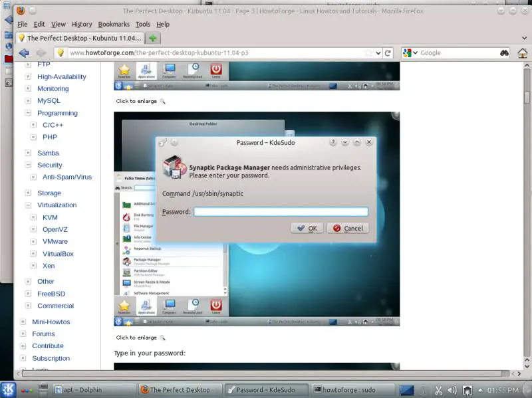Screen dimensions: 532x398
Task: Open the URL history dropdown arrow
Action: 378,53
